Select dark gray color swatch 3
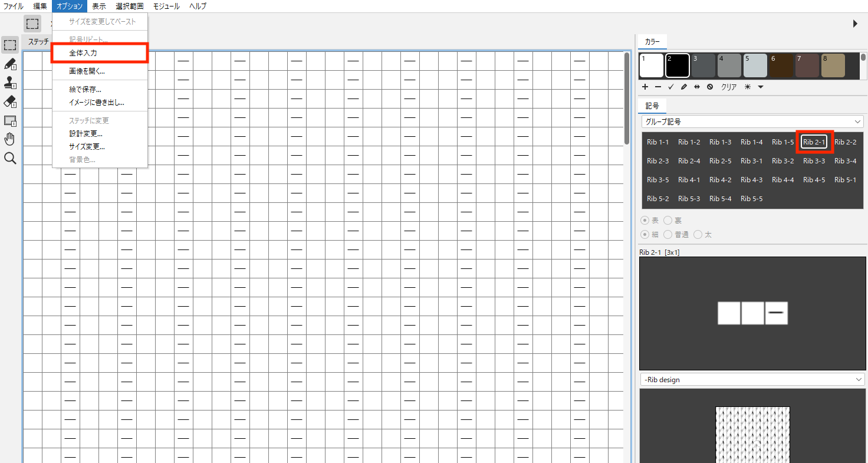Screen dimensions: 868x463 [703, 65]
